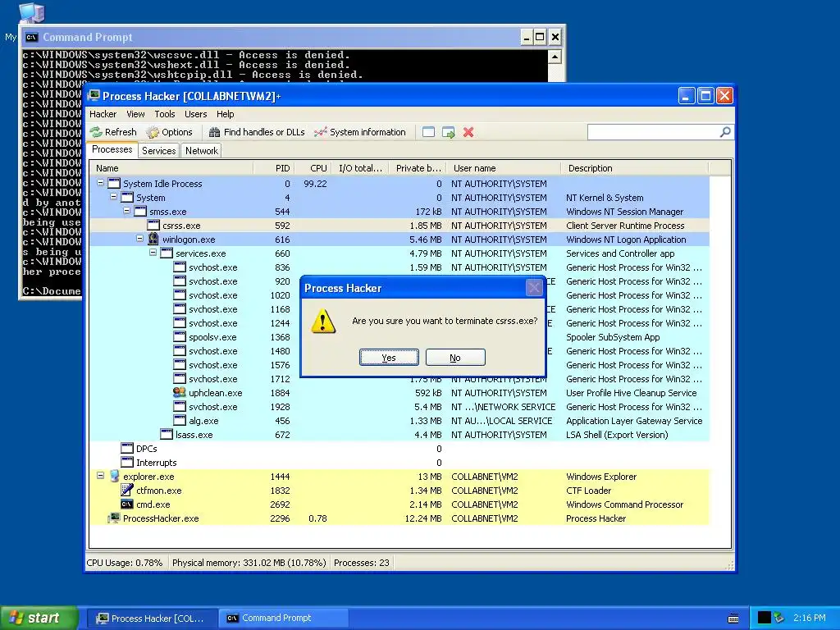Collapse the smss.exe tree node
The image size is (840, 630).
click(127, 211)
